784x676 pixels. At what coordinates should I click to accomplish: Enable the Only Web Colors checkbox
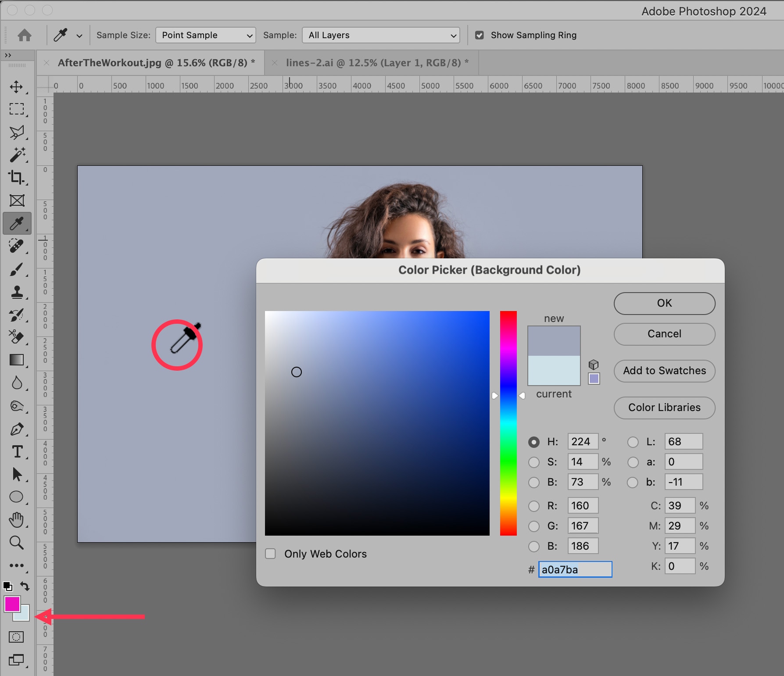point(271,554)
